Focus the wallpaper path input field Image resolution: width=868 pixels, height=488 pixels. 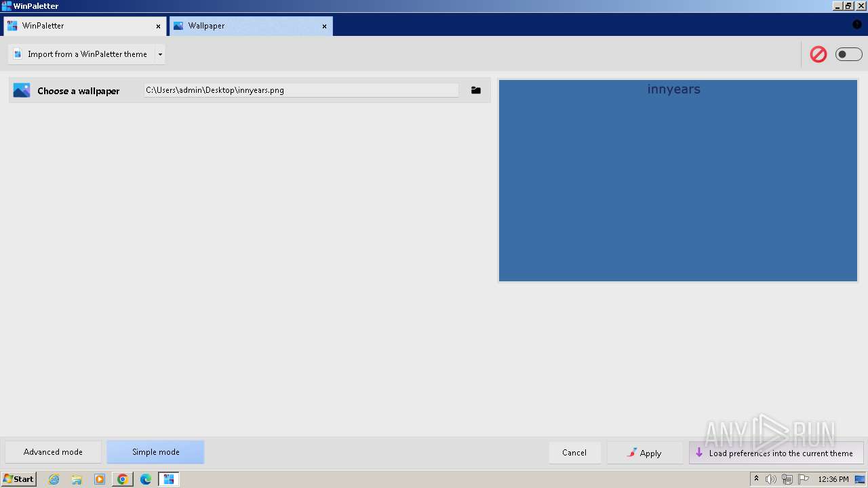[301, 90]
